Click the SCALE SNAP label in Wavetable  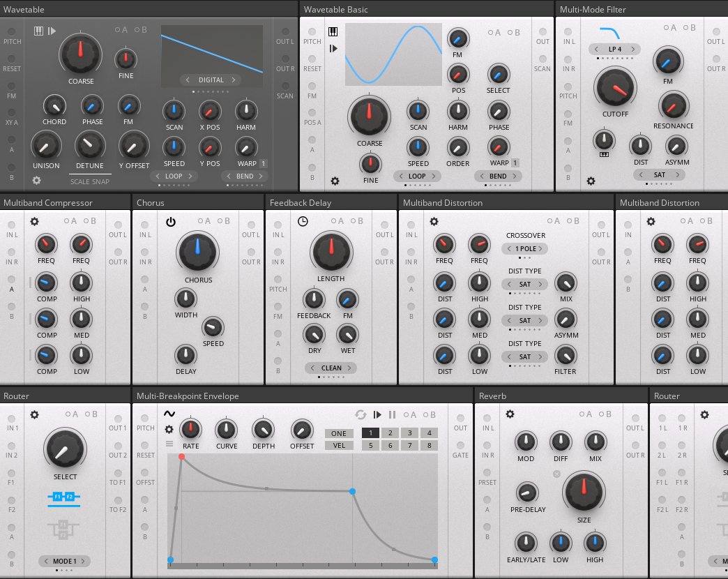coord(90,182)
